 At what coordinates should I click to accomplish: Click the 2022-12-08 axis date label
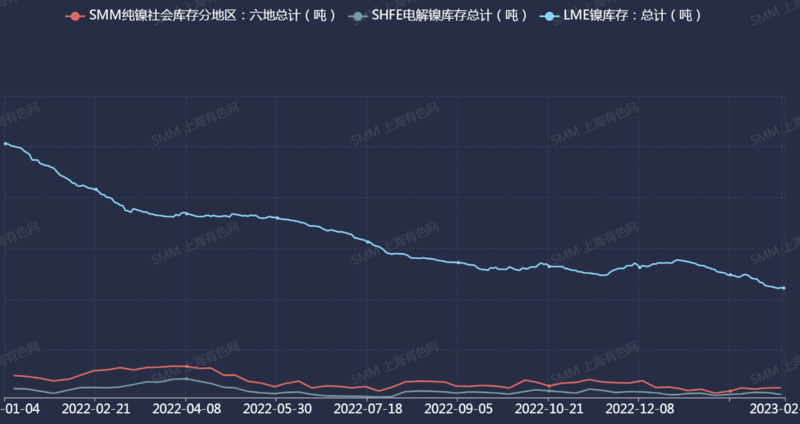639,409
